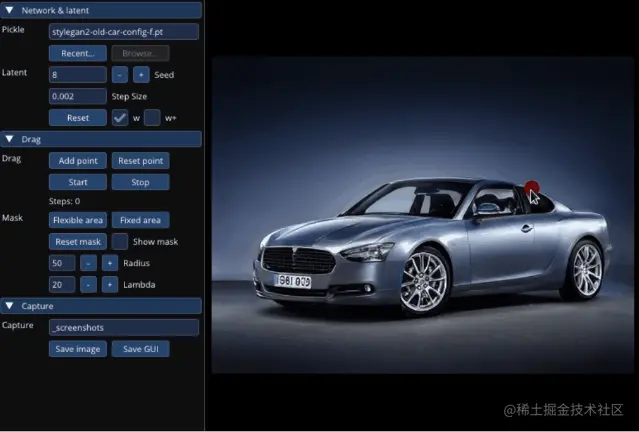
Task: Click the Step Size input field
Action: [78, 97]
